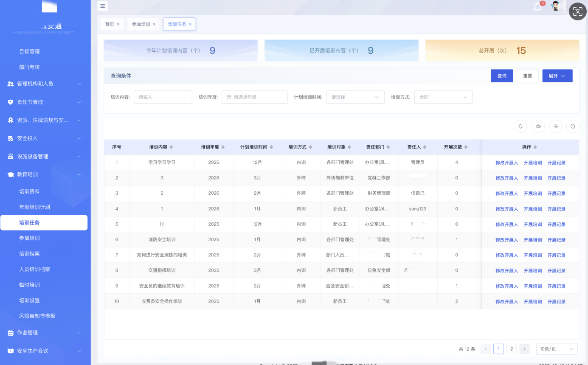This screenshot has height=365, width=588.
Task: Open the 计划培训时间 dropdown
Action: click(355, 97)
